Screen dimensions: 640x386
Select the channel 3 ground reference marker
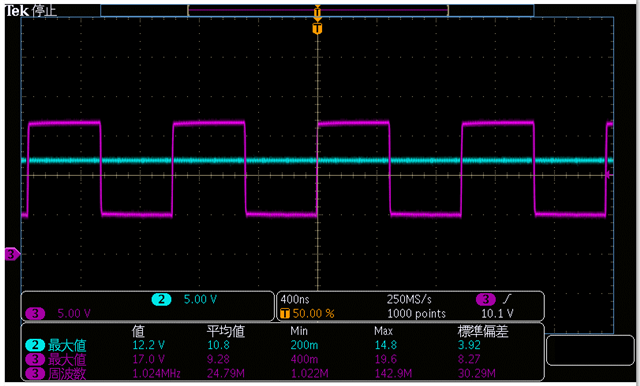pos(12,254)
